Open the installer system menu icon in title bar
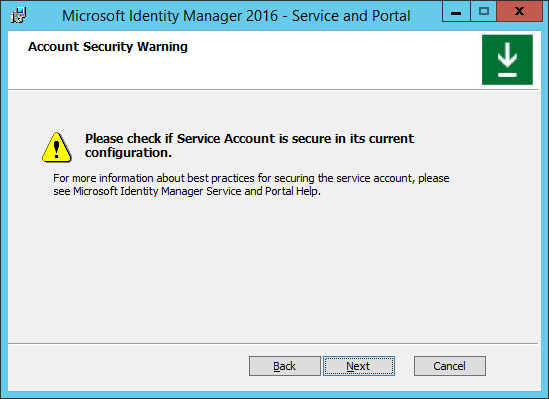 18,15
